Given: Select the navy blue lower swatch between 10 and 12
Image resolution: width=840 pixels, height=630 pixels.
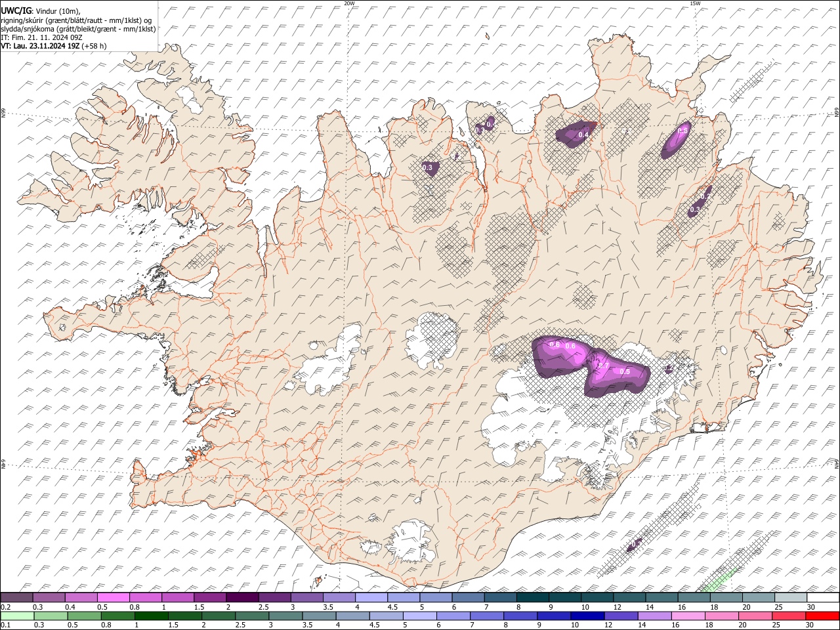Looking at the screenshot, I should point(586,616).
